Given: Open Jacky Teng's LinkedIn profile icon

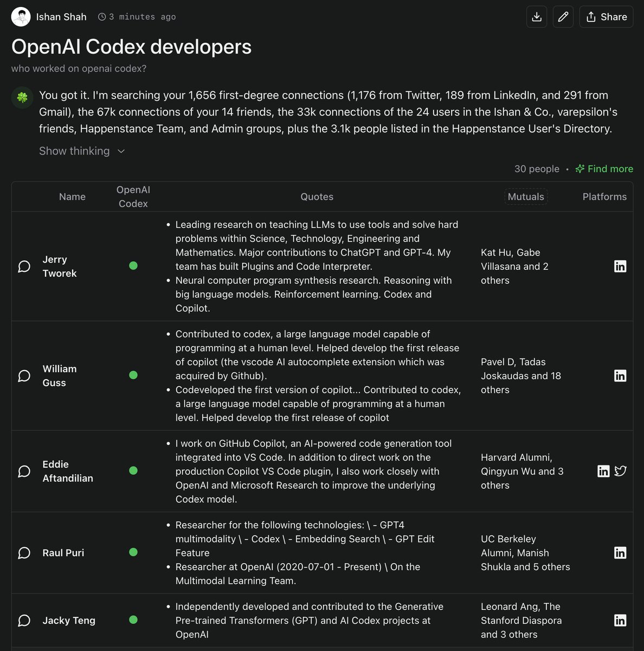Looking at the screenshot, I should pyautogui.click(x=620, y=621).
